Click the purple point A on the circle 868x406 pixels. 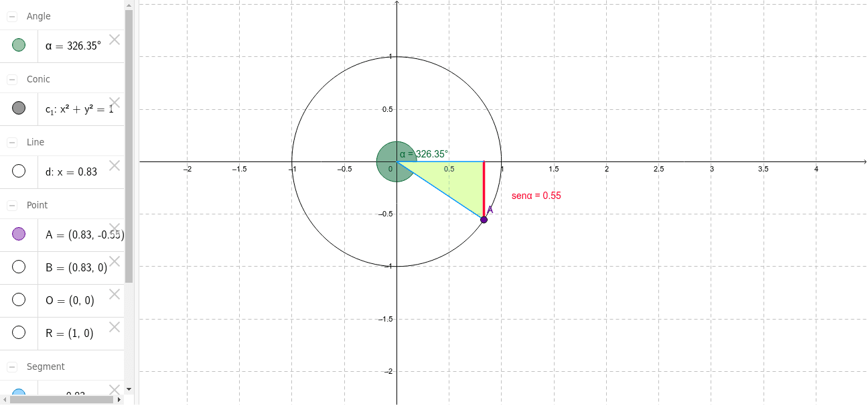[x=484, y=220]
